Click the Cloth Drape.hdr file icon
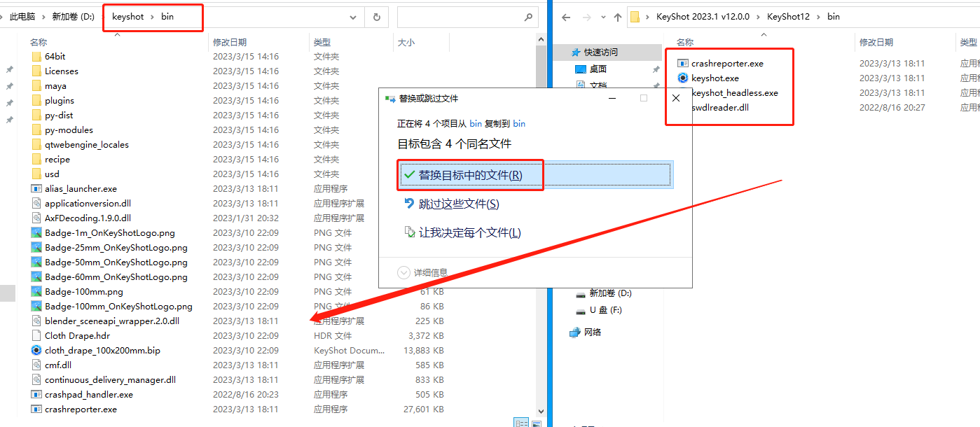Viewport: 980px width, 427px height. click(x=37, y=335)
